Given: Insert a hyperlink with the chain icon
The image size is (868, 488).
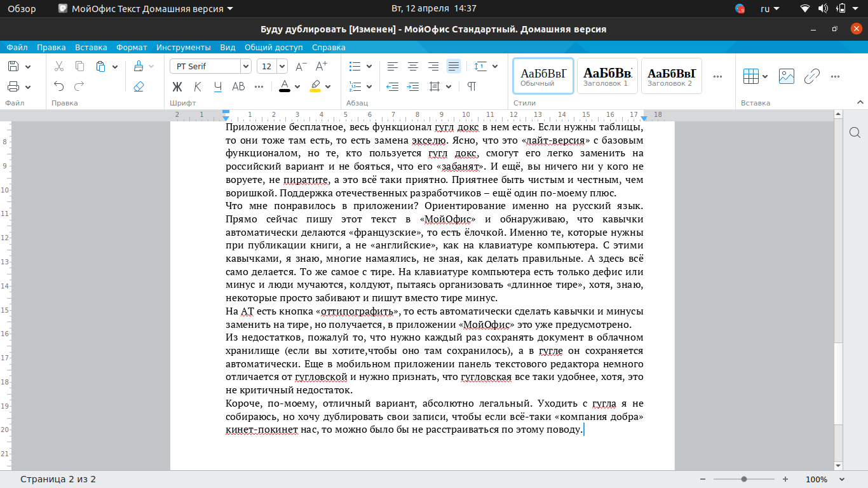Looking at the screenshot, I should 812,76.
